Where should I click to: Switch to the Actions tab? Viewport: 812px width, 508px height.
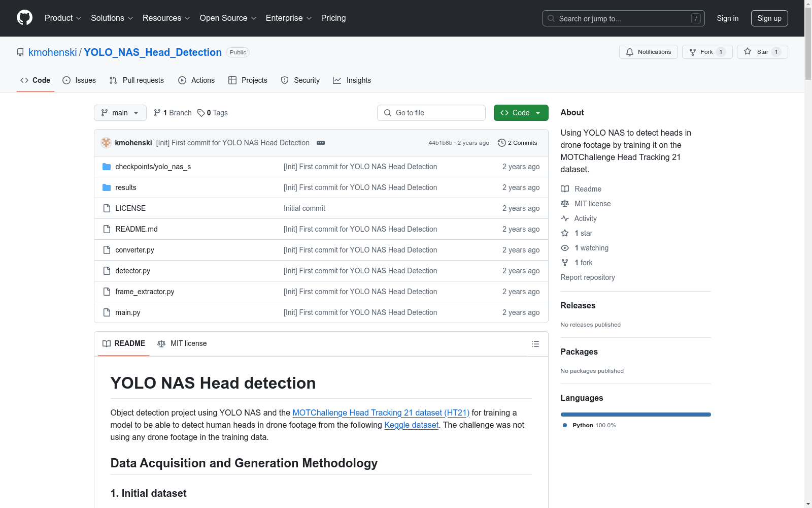coord(196,80)
